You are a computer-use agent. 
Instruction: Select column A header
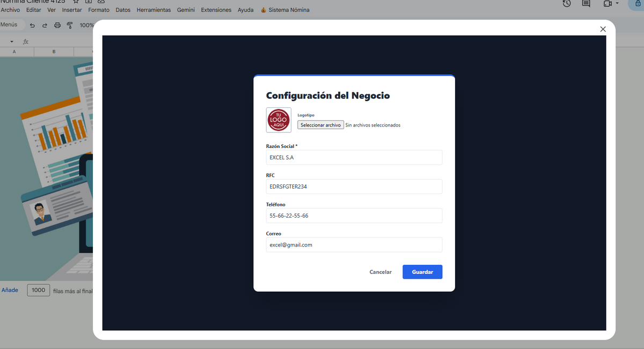coord(14,51)
